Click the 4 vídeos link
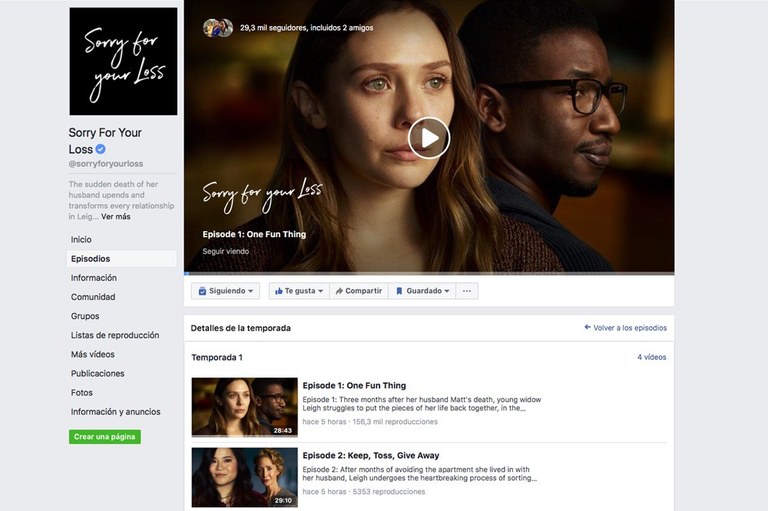The image size is (768, 511). [x=651, y=357]
